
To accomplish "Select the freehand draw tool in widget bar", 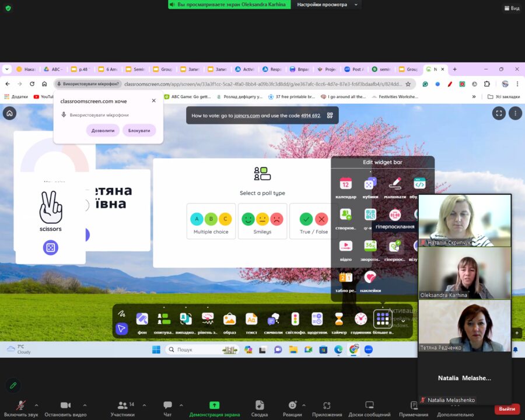I will tap(121, 314).
